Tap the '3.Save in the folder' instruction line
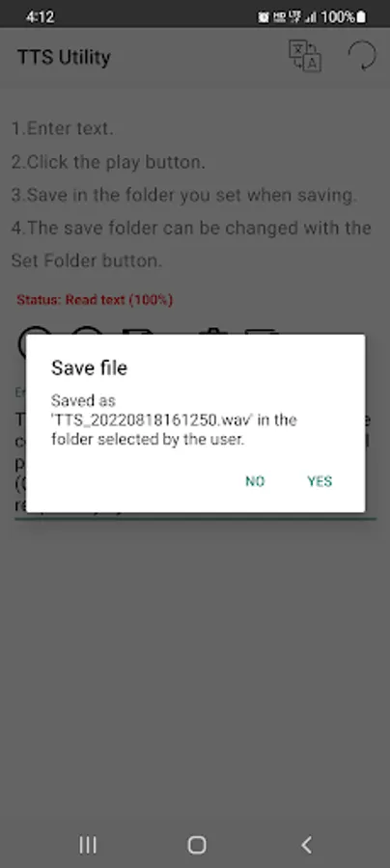The width and height of the screenshot is (390, 868). [x=184, y=195]
